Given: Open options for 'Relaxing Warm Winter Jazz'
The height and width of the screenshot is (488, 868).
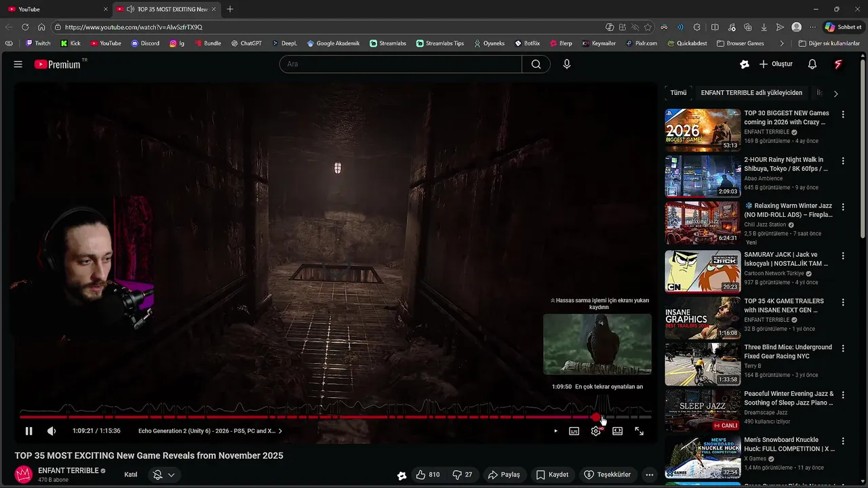Looking at the screenshot, I should pyautogui.click(x=843, y=207).
